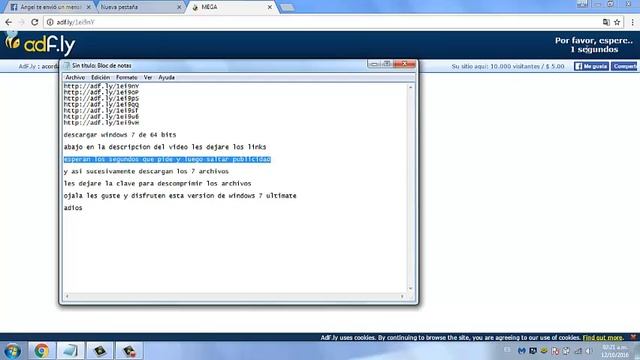
Task: Click the line starting 'abajo en la descripcion'
Action: pos(165,147)
